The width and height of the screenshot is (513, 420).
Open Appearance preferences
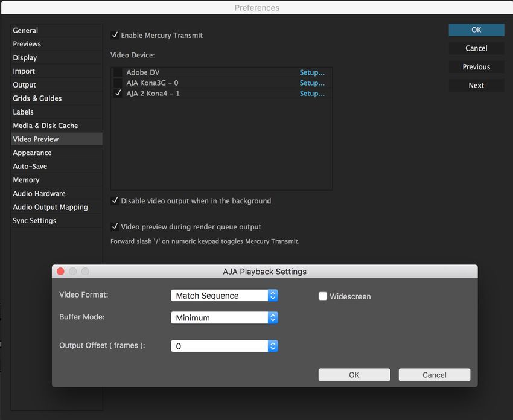tap(57, 153)
